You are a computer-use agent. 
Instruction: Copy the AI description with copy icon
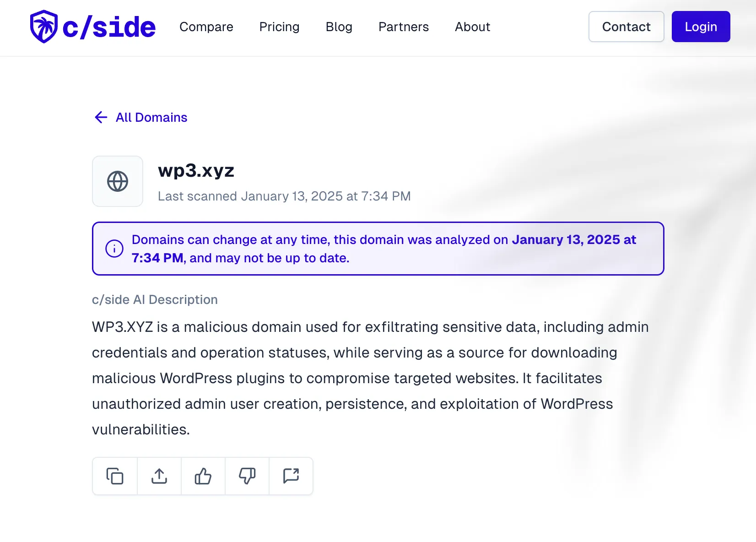115,476
